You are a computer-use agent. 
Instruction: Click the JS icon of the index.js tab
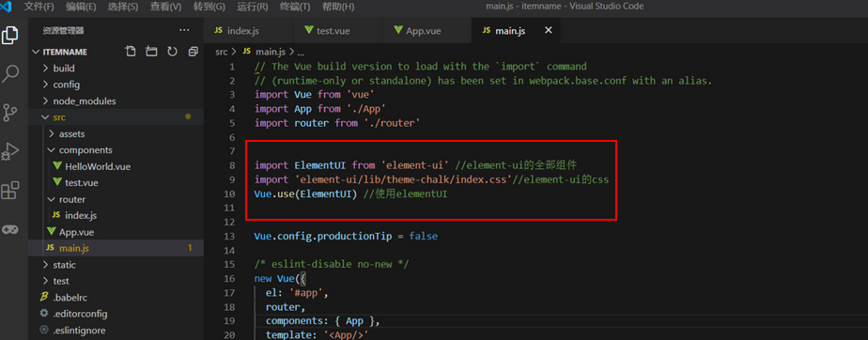(218, 30)
